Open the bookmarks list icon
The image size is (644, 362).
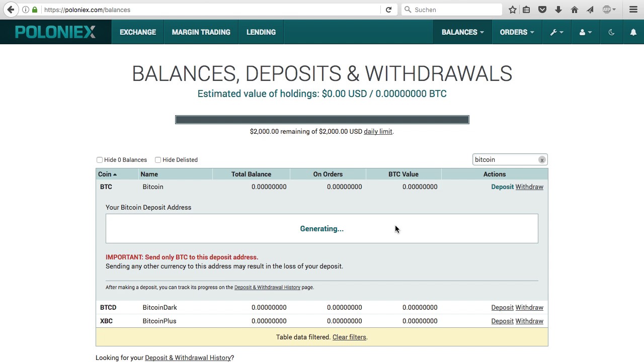pyautogui.click(x=526, y=10)
